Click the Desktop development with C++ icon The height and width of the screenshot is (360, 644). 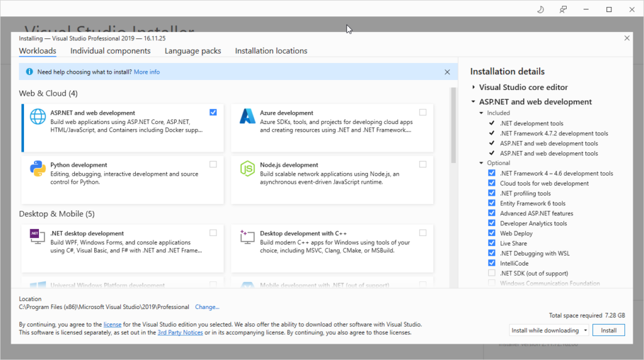pos(247,237)
